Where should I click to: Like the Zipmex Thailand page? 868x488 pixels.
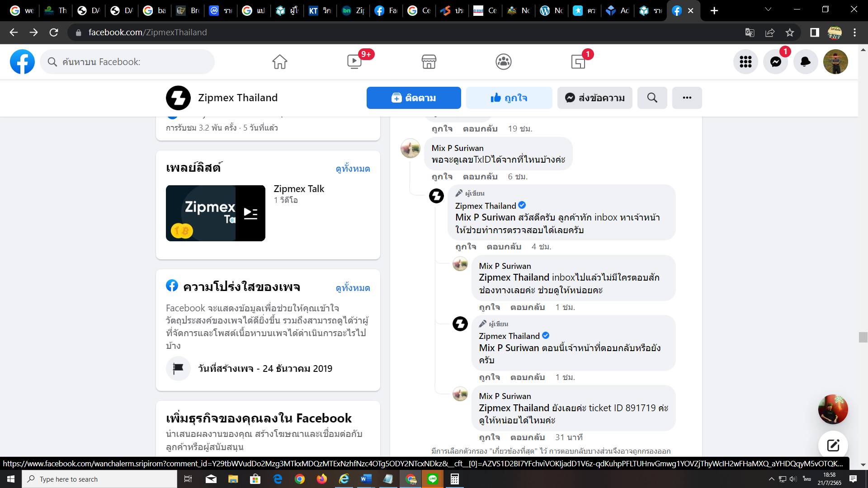pos(509,98)
